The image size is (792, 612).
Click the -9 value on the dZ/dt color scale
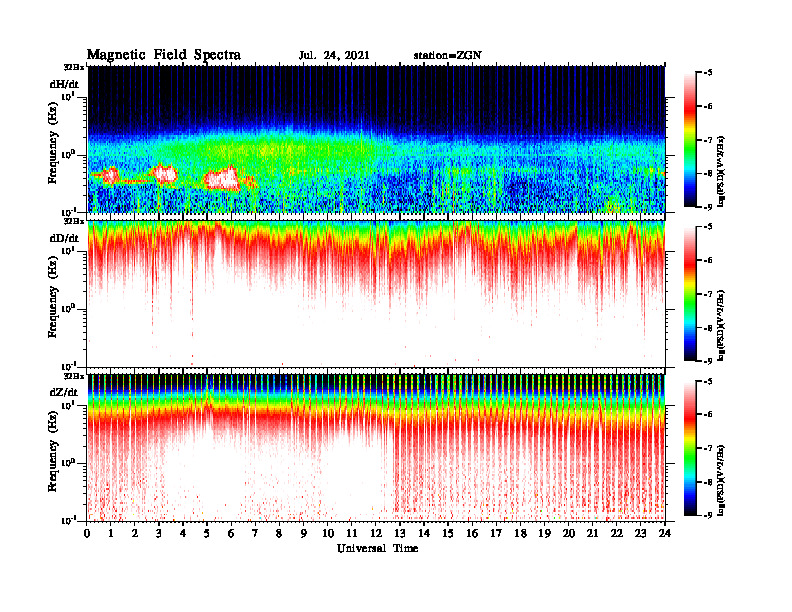tap(706, 515)
